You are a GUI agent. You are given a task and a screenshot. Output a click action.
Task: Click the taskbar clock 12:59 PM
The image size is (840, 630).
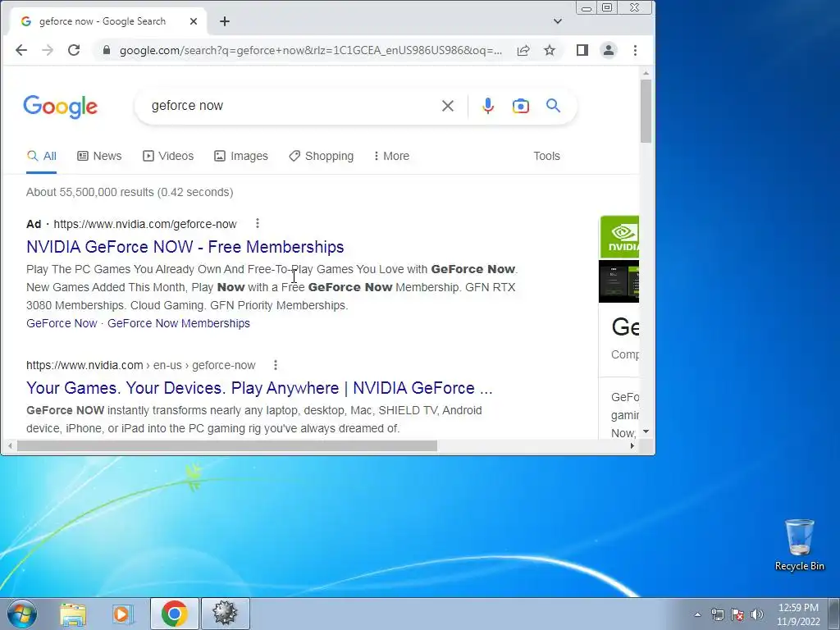coord(798,608)
